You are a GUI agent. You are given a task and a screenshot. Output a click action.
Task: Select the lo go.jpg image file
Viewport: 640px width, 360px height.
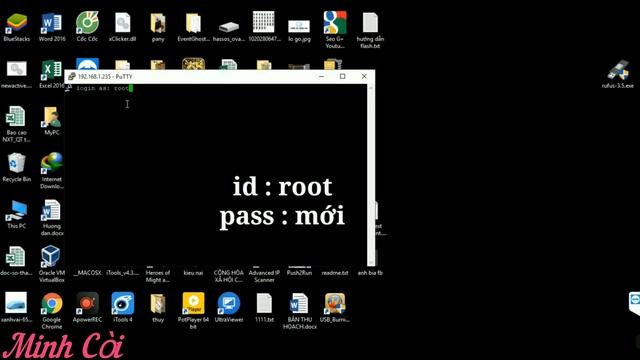click(299, 30)
